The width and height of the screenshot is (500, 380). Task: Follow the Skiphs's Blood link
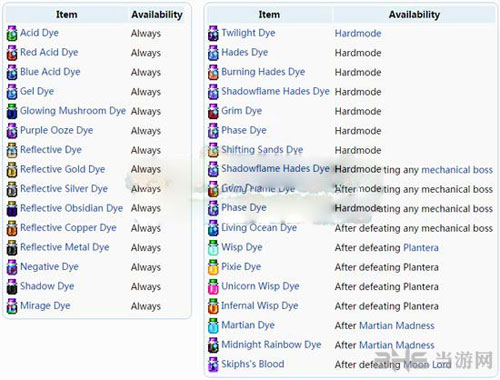(x=253, y=364)
